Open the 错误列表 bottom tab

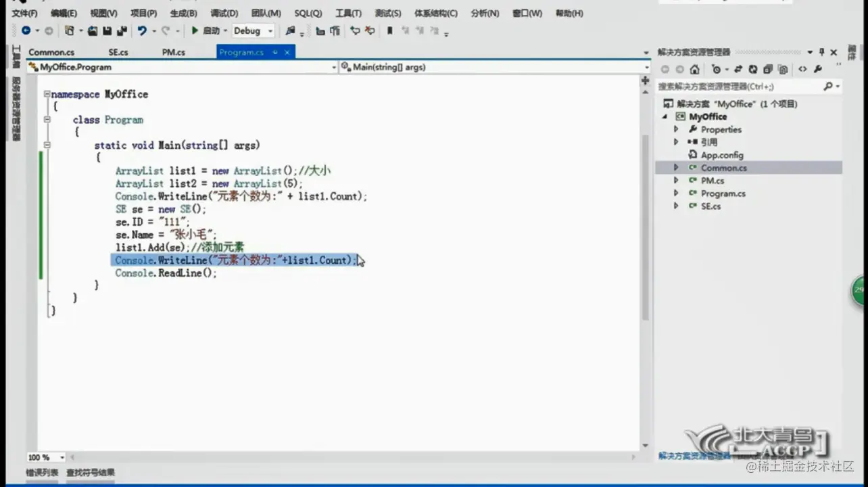click(x=42, y=473)
